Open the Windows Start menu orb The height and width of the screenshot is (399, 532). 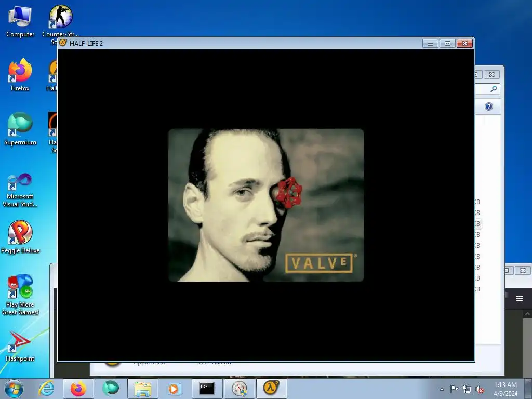pos(14,389)
